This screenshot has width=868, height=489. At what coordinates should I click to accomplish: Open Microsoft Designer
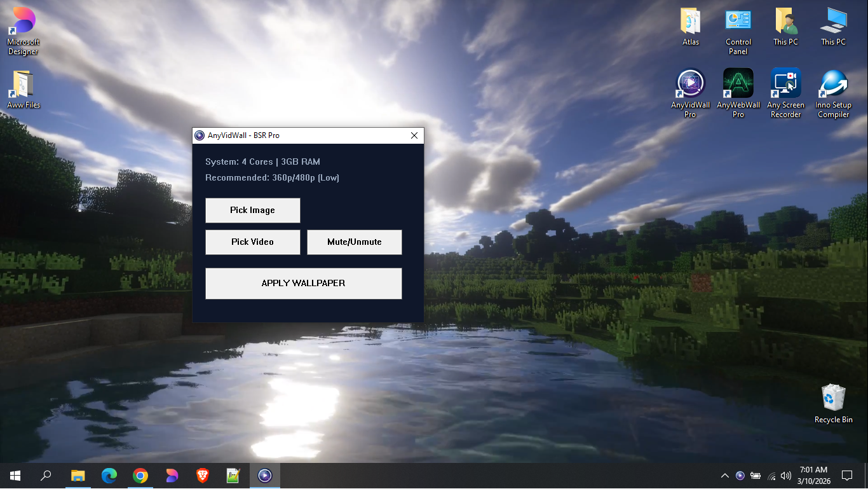22,19
